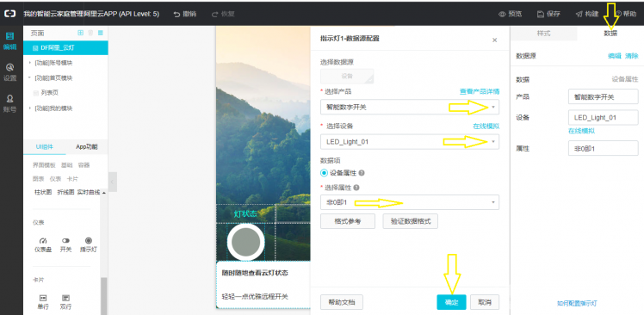Viewport: 644px width, 315px height.
Task: Click the 实时曲线 chart component
Action: tap(89, 192)
